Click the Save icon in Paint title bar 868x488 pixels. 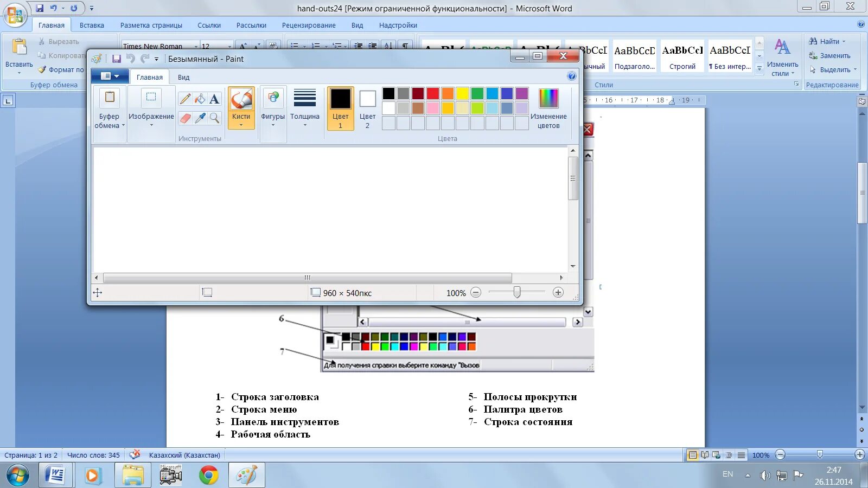116,59
